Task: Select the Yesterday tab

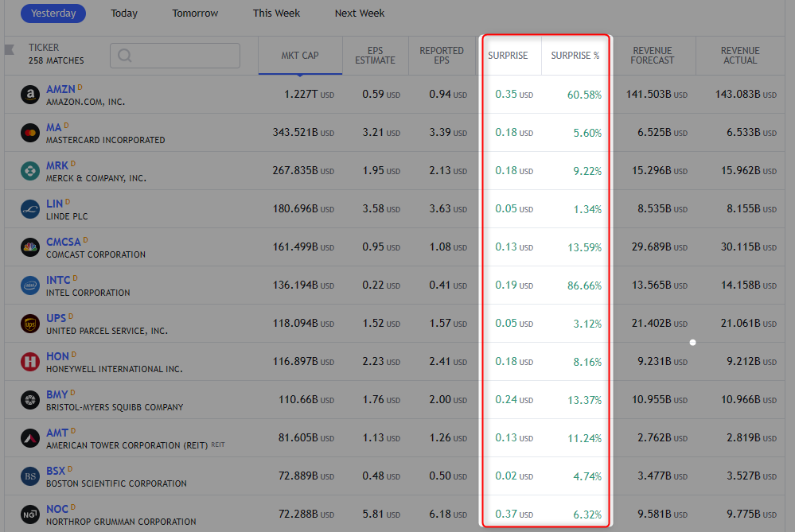Action: pos(53,14)
